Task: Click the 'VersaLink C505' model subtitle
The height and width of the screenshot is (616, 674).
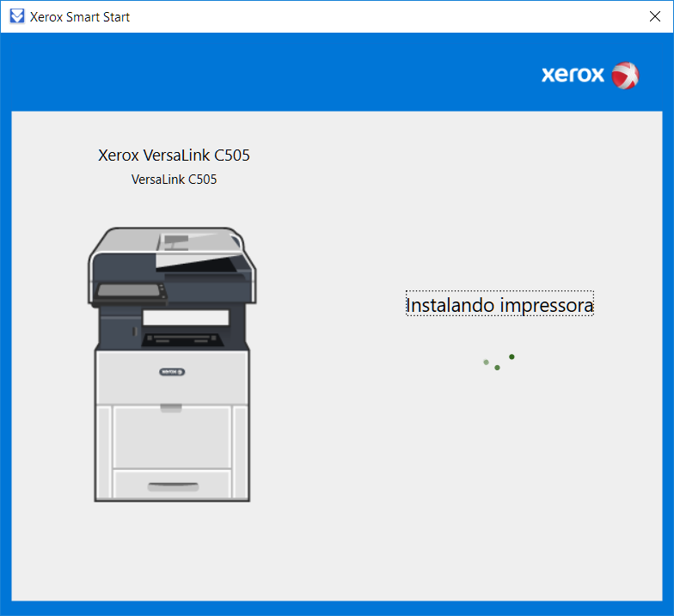Action: 174,180
